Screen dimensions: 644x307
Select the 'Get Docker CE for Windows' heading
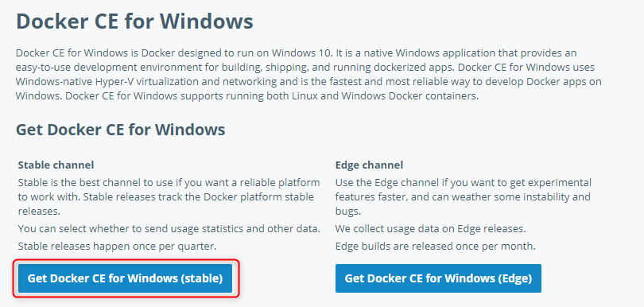pyautogui.click(x=120, y=130)
